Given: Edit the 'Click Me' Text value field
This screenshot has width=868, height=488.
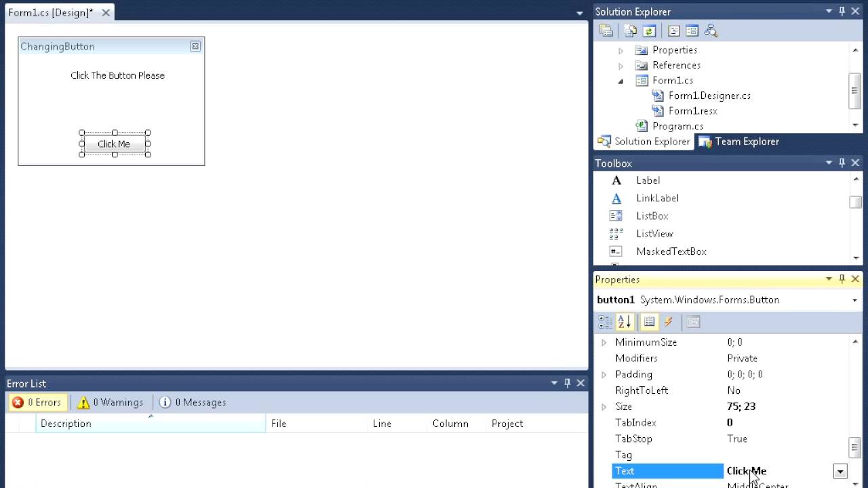Looking at the screenshot, I should coord(778,471).
